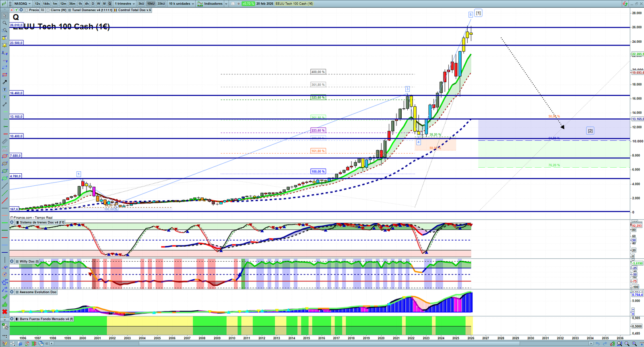
Task: Switch to the 4h timeframe
Action: click(x=87, y=4)
